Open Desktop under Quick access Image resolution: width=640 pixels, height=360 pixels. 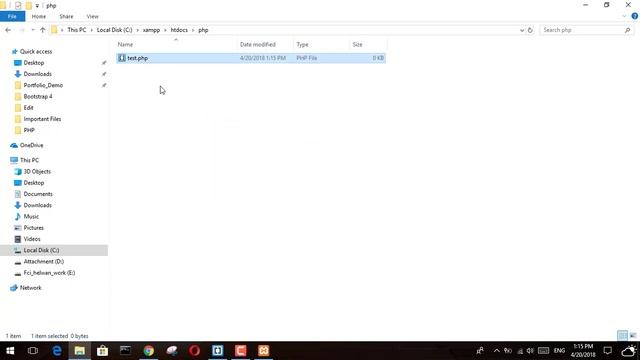pos(34,63)
